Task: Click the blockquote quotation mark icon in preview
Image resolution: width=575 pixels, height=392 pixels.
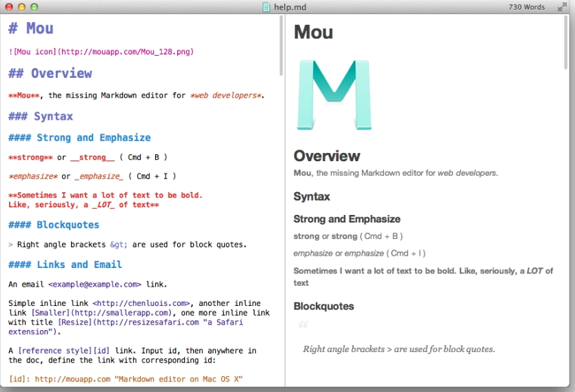Action: (x=303, y=324)
